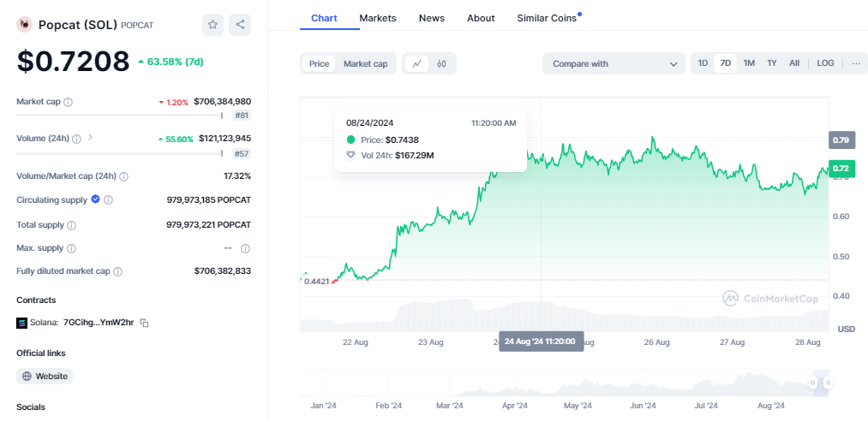Click the market cap rank progress bar
Screen dimensions: 868x422
(x=120, y=115)
